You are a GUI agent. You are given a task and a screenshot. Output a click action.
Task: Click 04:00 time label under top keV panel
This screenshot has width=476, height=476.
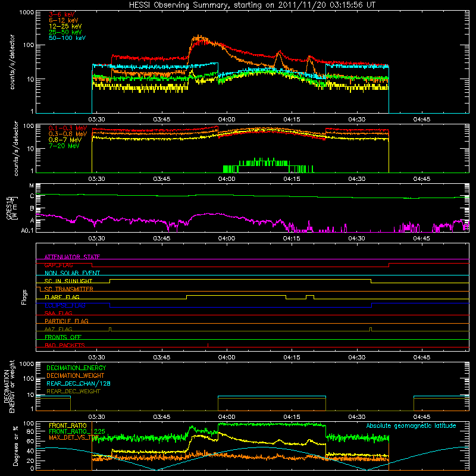tap(227, 120)
